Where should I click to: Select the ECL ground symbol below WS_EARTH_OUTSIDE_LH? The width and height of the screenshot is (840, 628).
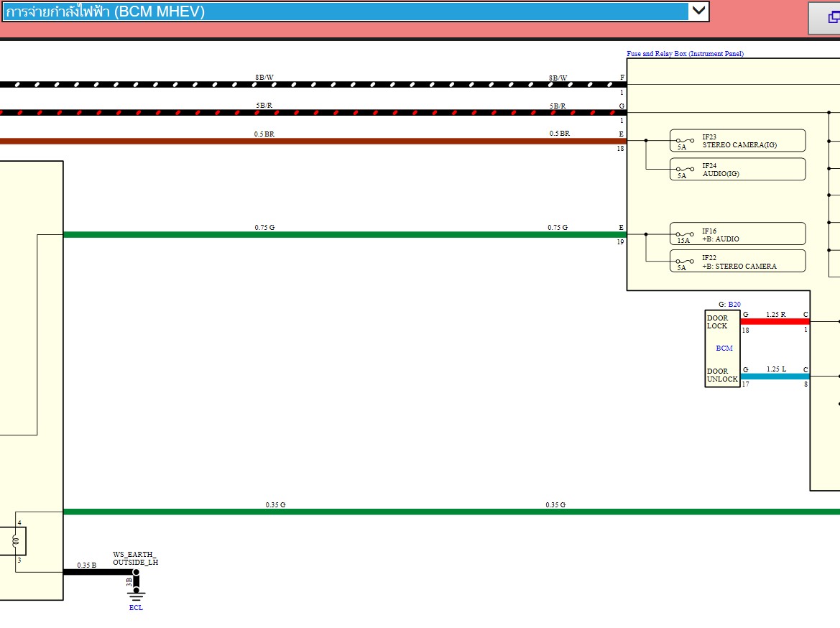click(135, 593)
